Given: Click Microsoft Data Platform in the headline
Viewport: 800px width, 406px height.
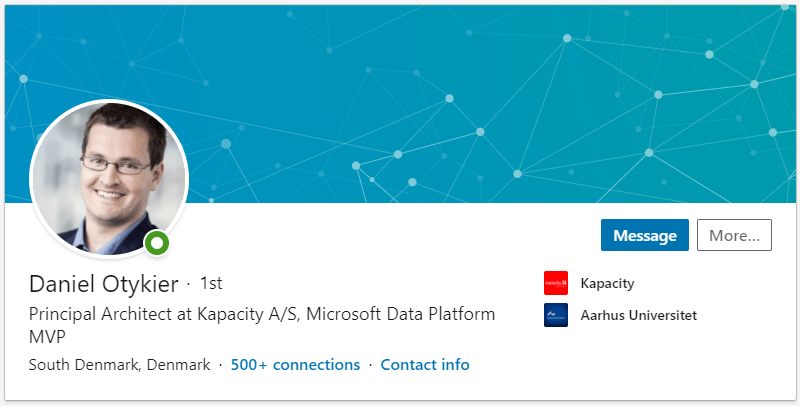Looking at the screenshot, I should point(400,314).
